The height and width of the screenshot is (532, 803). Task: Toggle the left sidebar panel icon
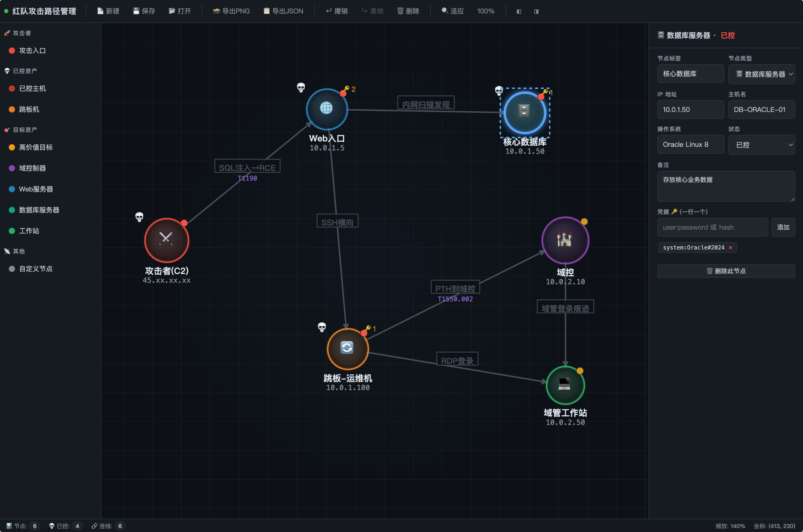[518, 12]
